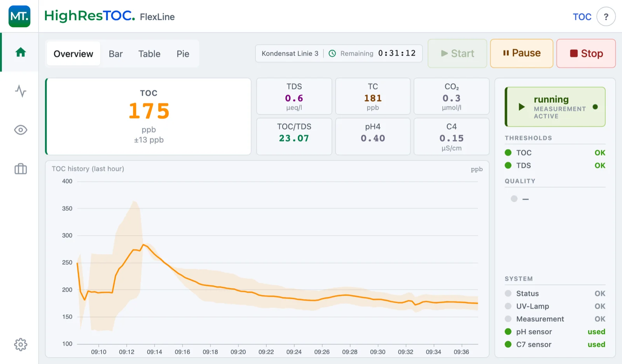622x364 pixels.
Task: Switch to the Table tab
Action: [149, 54]
